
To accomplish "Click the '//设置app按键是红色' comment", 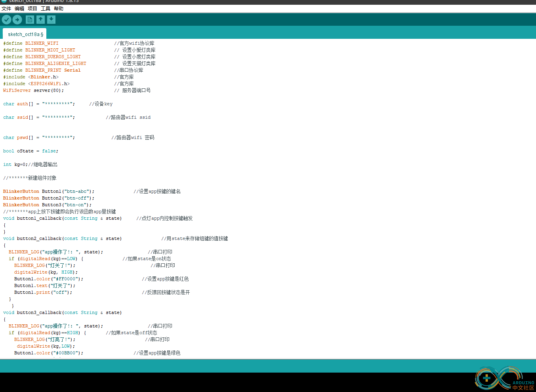I will [165, 279].
